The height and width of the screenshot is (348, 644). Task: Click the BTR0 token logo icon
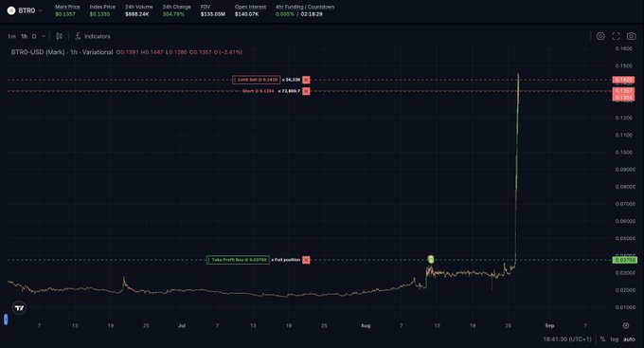pyautogui.click(x=11, y=10)
